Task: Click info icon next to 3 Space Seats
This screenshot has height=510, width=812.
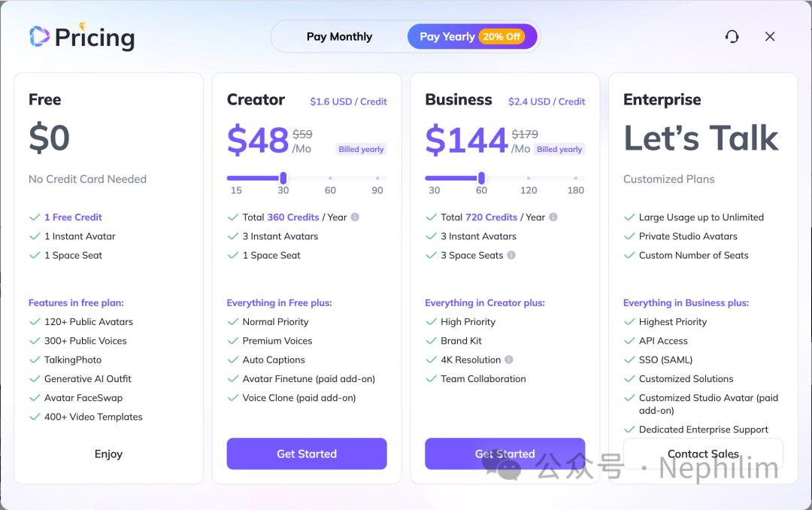Action: [511, 255]
